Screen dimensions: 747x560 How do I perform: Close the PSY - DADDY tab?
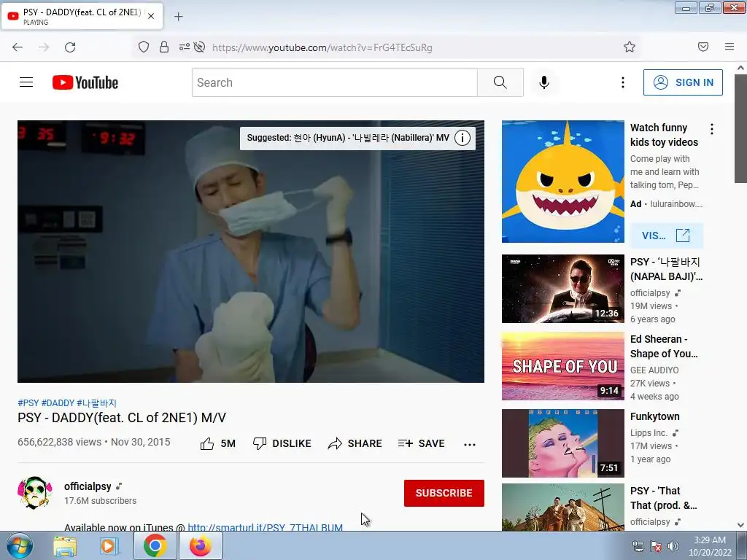[x=151, y=16]
